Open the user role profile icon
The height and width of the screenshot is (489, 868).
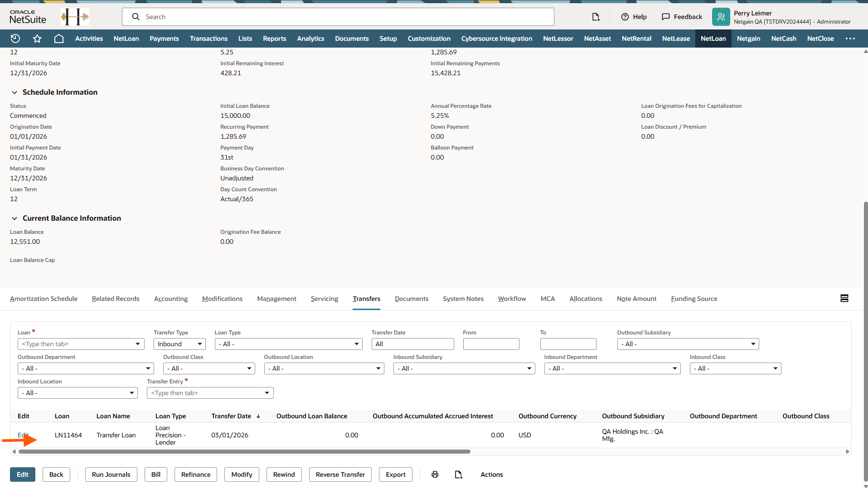(721, 17)
